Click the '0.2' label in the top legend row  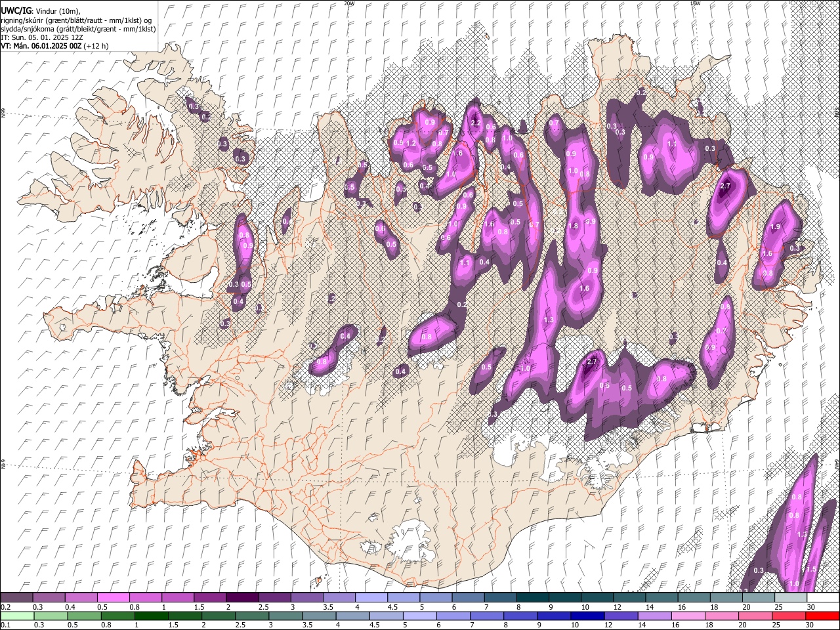(6, 607)
